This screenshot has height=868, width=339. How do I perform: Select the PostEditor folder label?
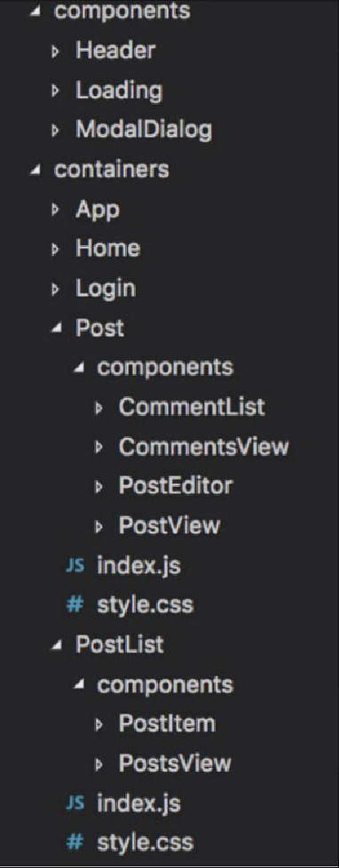[176, 487]
